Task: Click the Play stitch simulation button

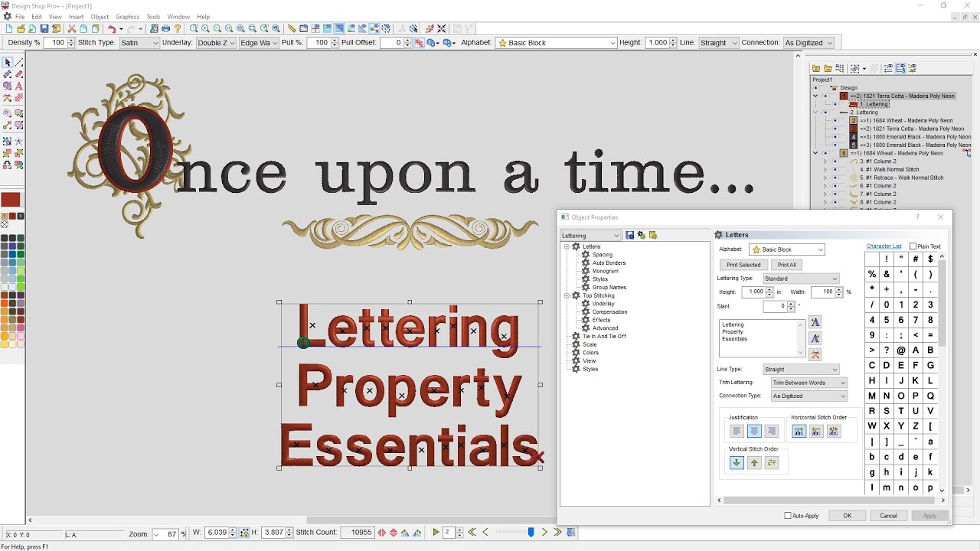Action: point(436,533)
